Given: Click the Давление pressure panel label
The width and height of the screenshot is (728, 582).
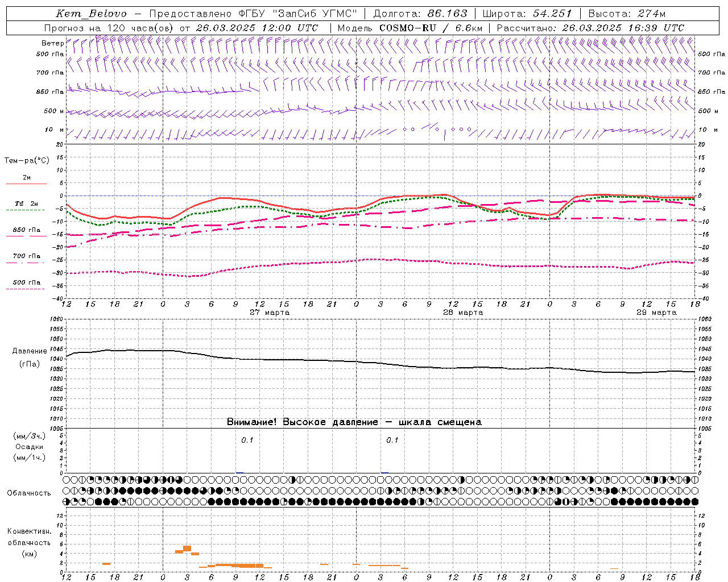Looking at the screenshot, I should click(x=30, y=351).
